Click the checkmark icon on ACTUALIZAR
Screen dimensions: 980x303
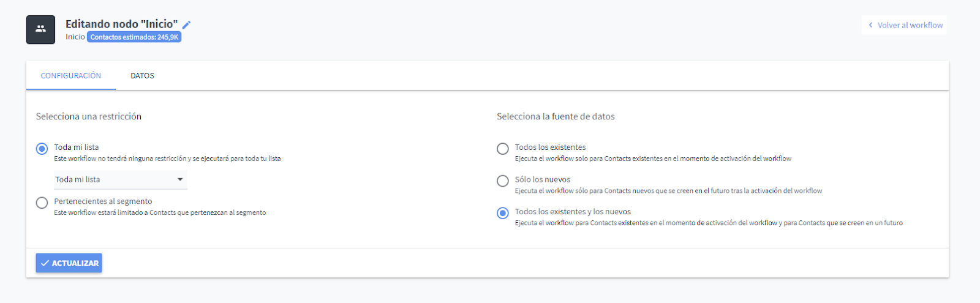(x=45, y=263)
